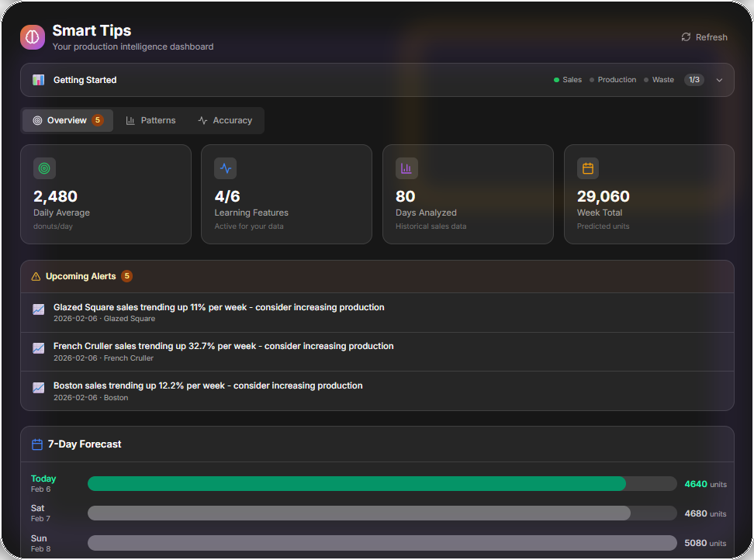
Task: Click the Days Analyzed bar chart icon
Action: pyautogui.click(x=406, y=168)
